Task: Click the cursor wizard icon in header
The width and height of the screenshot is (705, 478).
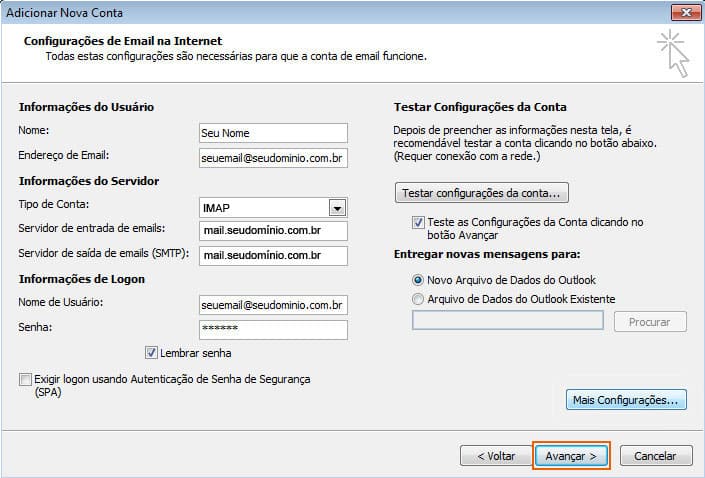Action: click(x=673, y=53)
